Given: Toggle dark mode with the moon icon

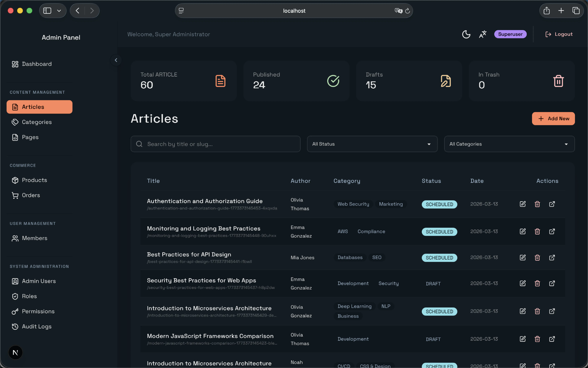Looking at the screenshot, I should pyautogui.click(x=466, y=34).
